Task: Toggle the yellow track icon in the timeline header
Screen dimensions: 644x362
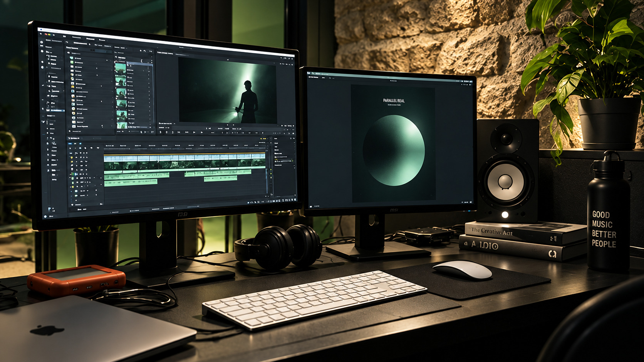Action: [x=72, y=158]
